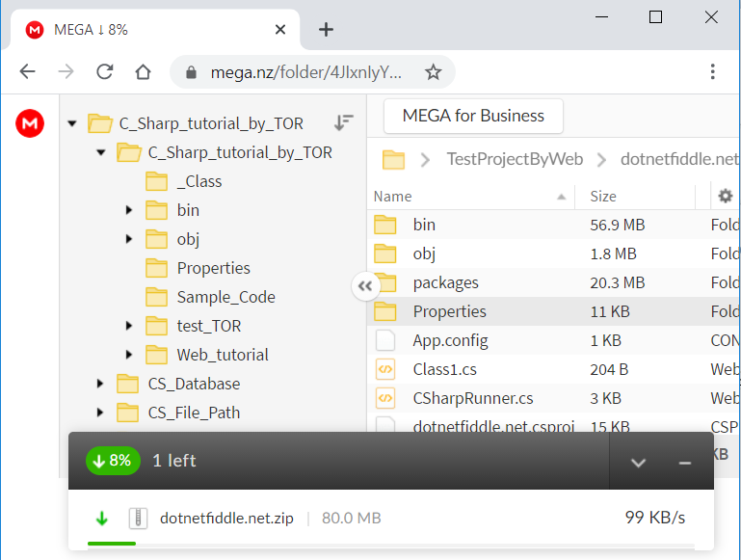
Task: Collapse the left panel with double-chevron button
Action: pos(365,286)
